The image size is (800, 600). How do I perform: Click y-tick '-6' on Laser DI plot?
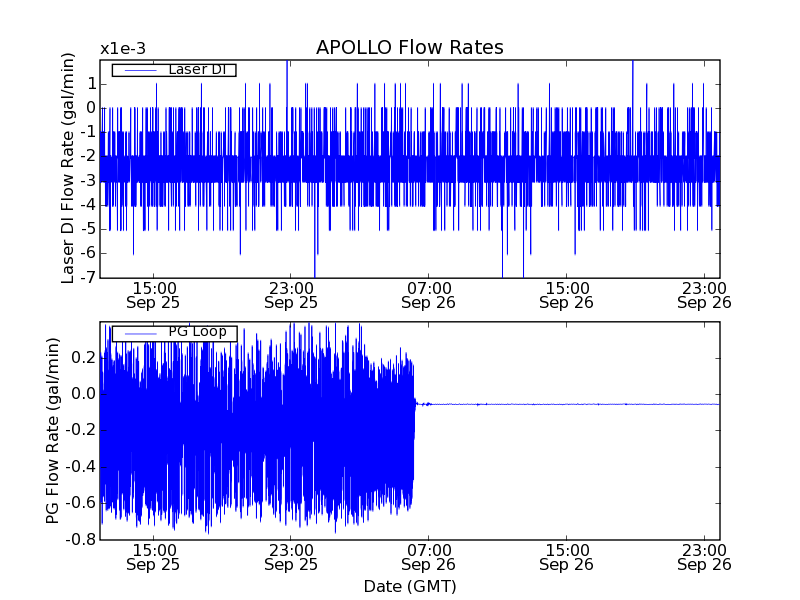[88, 253]
